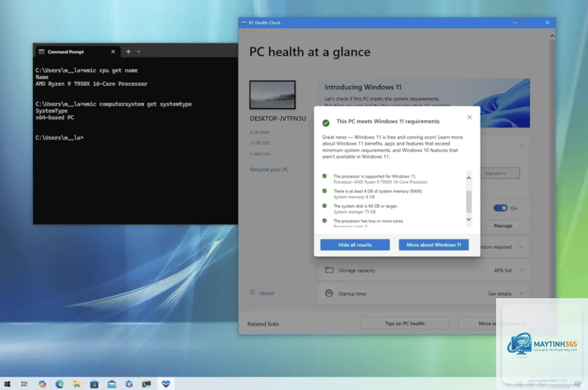
Task: Click See details on Startup time
Action: 500,294
